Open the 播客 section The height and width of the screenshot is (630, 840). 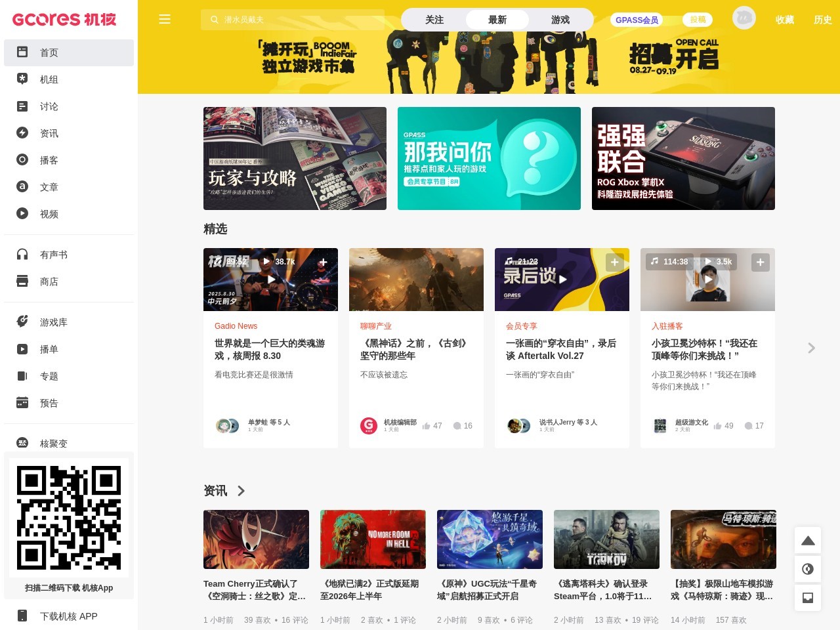coord(69,160)
